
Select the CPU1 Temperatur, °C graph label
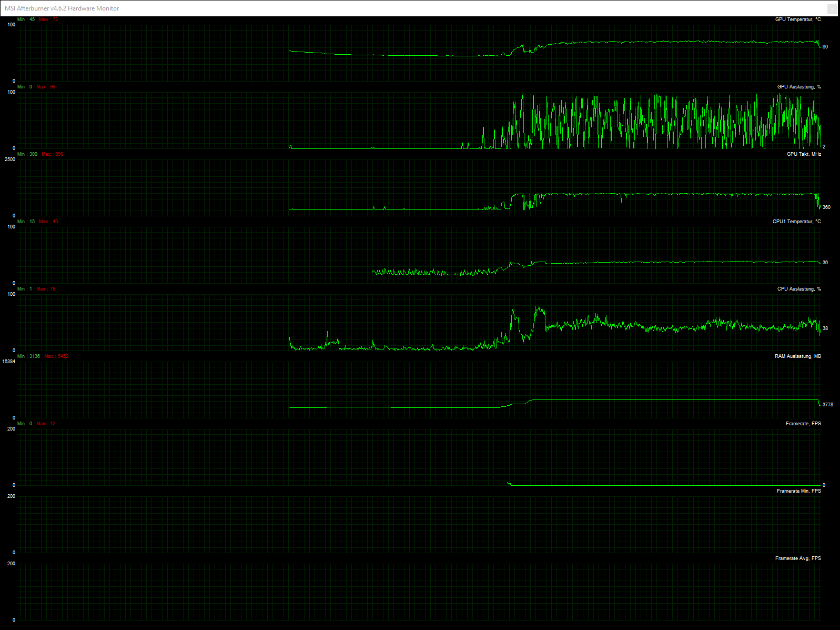(x=796, y=222)
